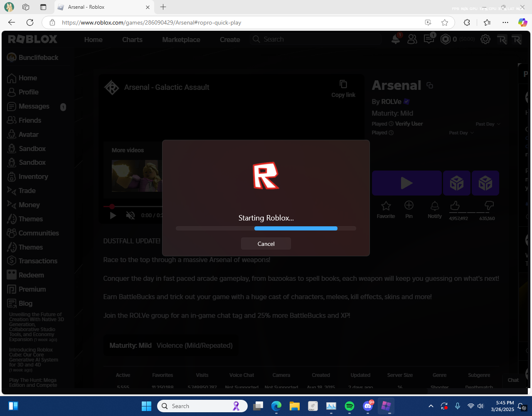Open the friends icon in the header
The width and height of the screenshot is (532, 416).
(412, 39)
